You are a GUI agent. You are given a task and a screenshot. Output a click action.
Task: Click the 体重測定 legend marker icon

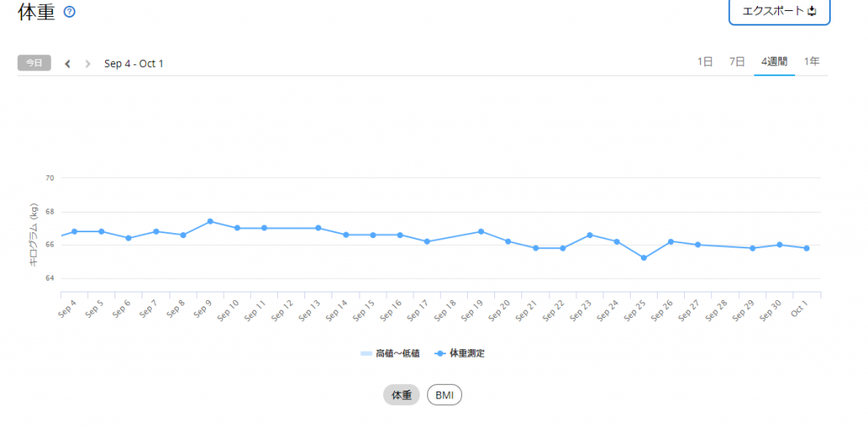(440, 353)
